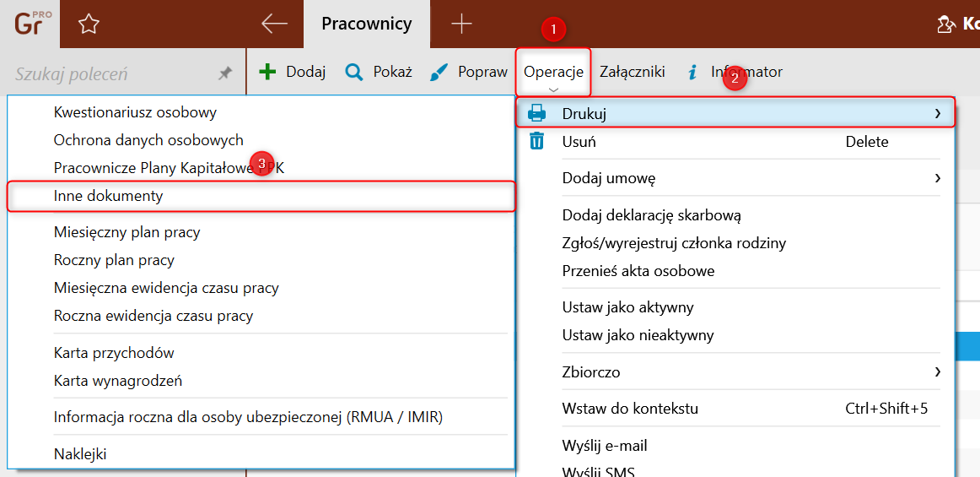Select Inne dokumenty print option

pyautogui.click(x=261, y=196)
